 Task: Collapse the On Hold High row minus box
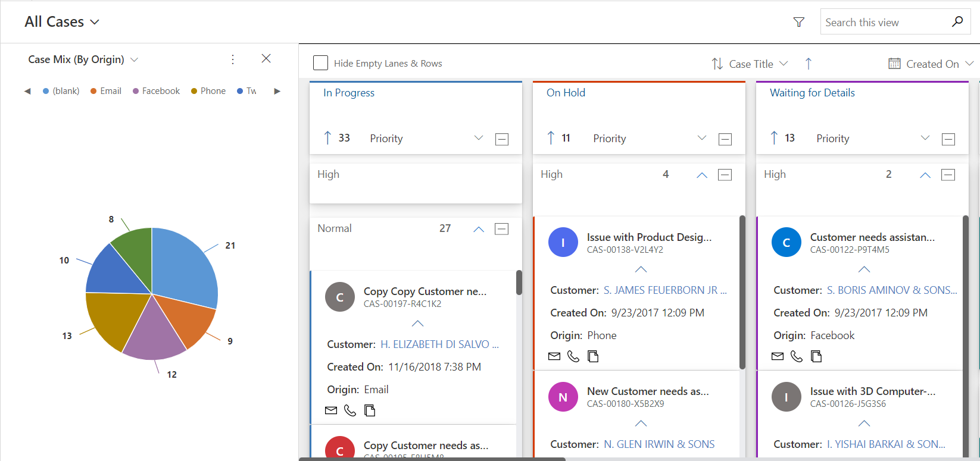click(725, 175)
